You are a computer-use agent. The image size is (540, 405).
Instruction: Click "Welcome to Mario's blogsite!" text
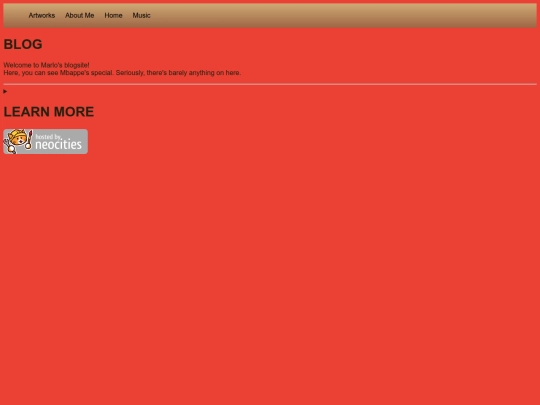46,65
